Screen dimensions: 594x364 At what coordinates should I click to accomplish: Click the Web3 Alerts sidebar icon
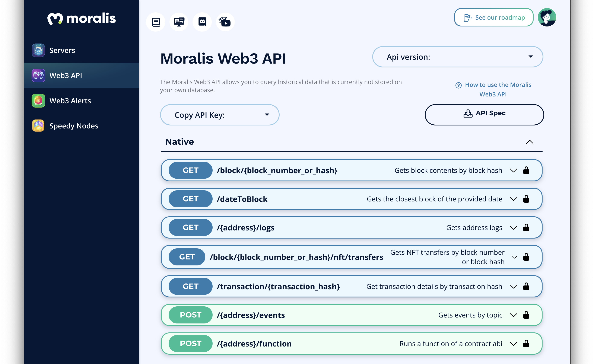click(38, 100)
